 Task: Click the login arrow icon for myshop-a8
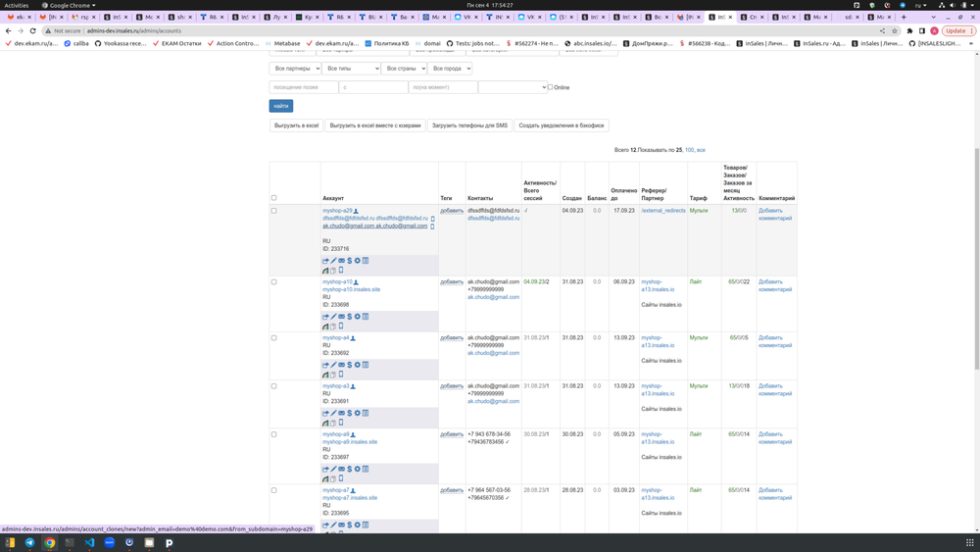click(x=325, y=469)
